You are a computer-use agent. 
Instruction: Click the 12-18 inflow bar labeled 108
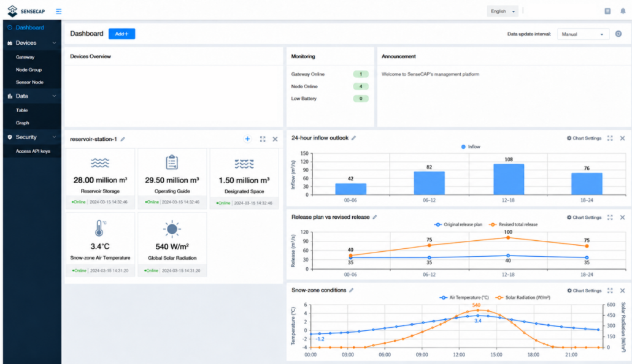(509, 179)
